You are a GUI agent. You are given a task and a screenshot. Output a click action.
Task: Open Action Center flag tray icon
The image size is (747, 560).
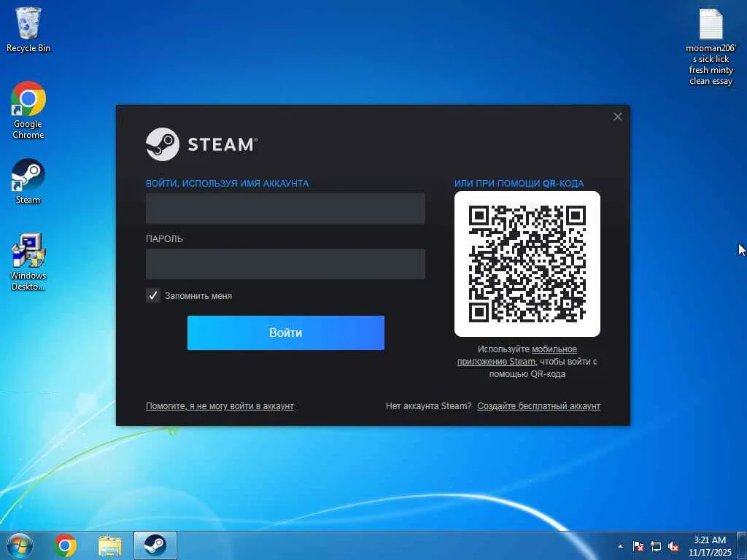point(638,546)
